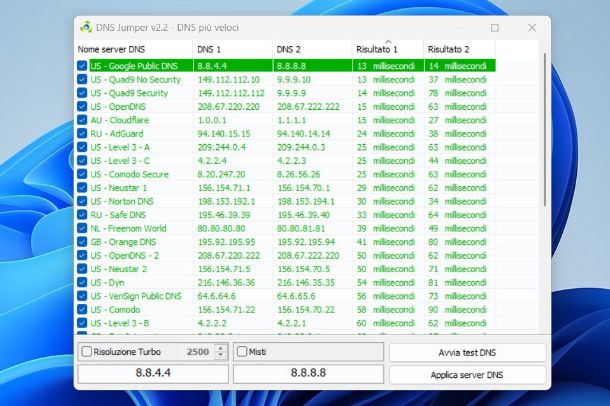Image resolution: width=610 pixels, height=406 pixels.
Task: Select the US - Comodo row name
Action: point(115,310)
